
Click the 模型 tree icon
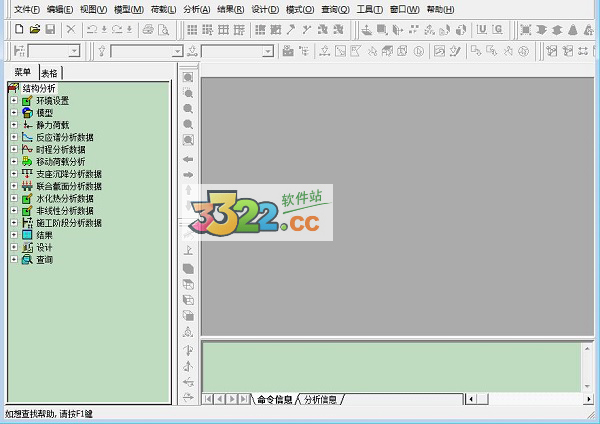click(x=27, y=113)
